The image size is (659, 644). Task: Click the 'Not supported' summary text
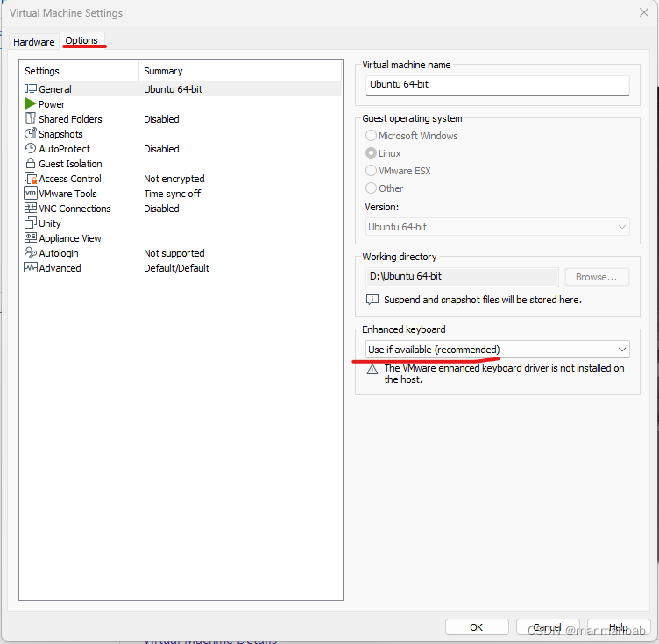(x=174, y=253)
